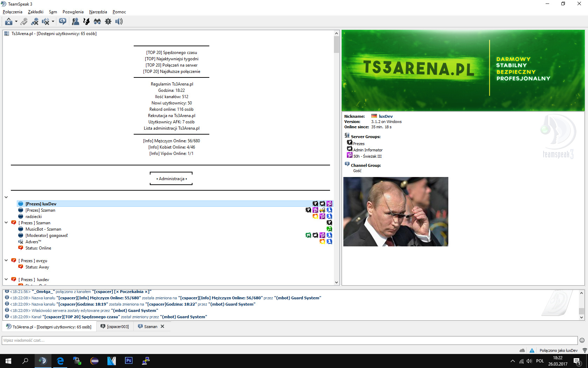588x368 pixels.
Task: Collapse the [ Prezes ] Szaman channel
Action: point(6,223)
